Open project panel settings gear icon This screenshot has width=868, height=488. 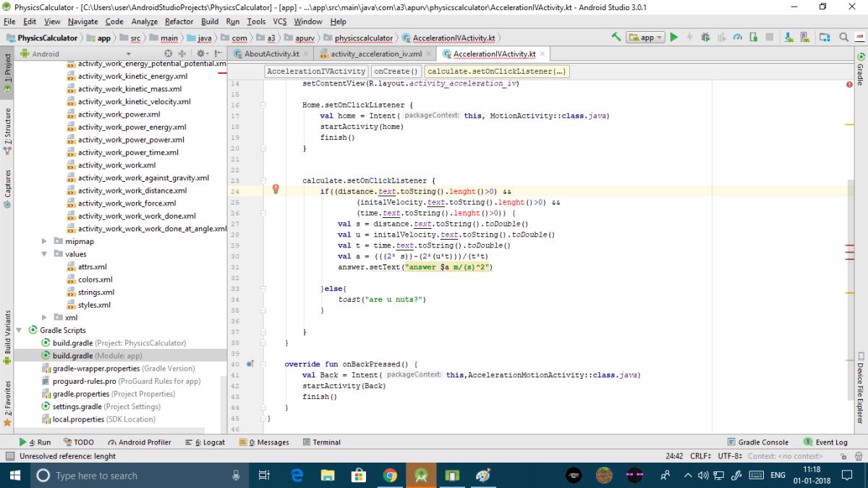click(201, 54)
